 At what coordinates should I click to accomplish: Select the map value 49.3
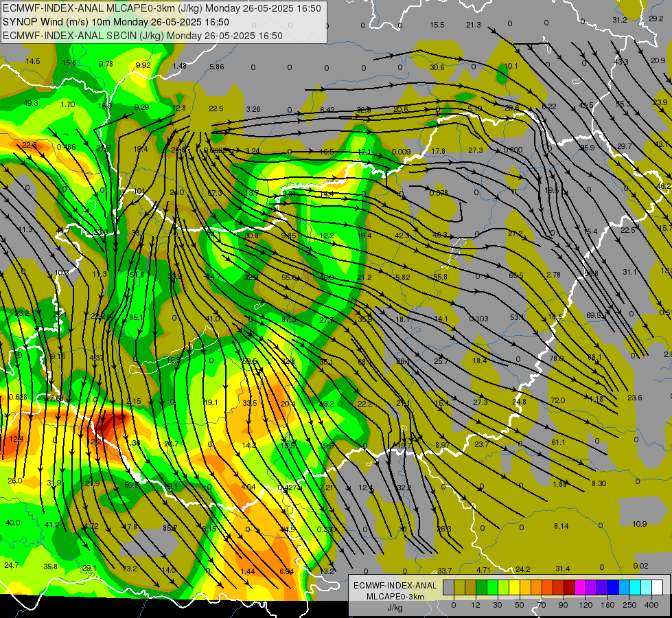point(31,103)
